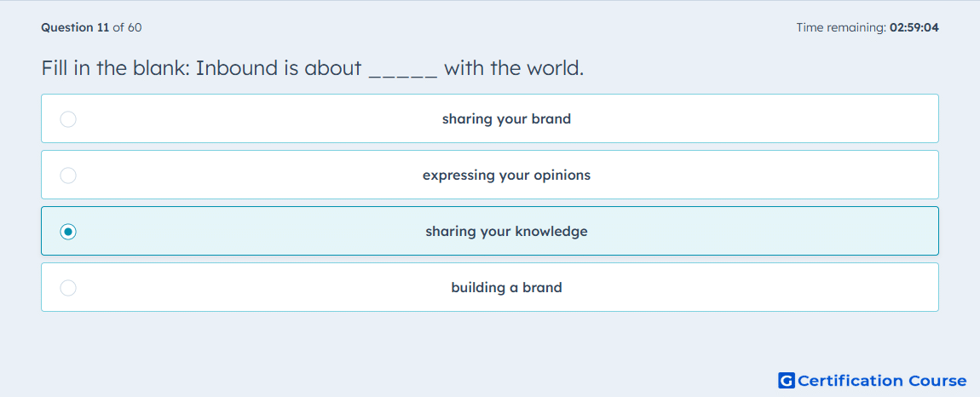Click the 'building a brand' answer text

pyautogui.click(x=506, y=288)
